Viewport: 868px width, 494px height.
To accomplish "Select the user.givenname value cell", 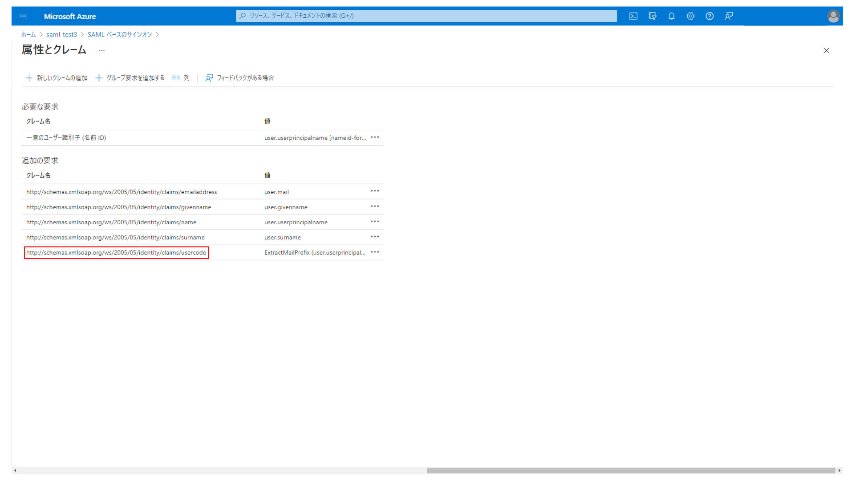I will click(286, 207).
